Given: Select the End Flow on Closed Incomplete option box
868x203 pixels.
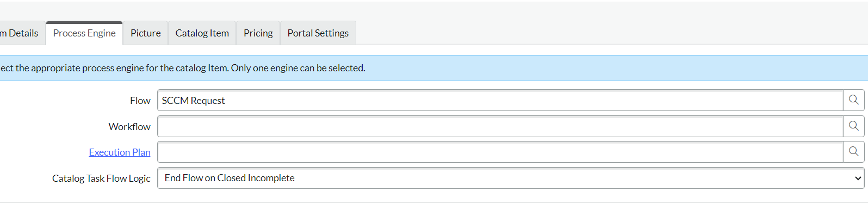Looking at the screenshot, I should click(x=511, y=178).
